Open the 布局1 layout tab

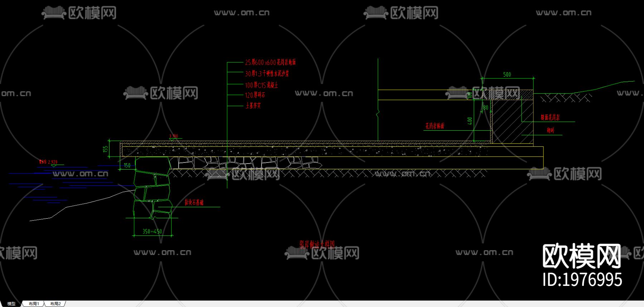(34, 304)
